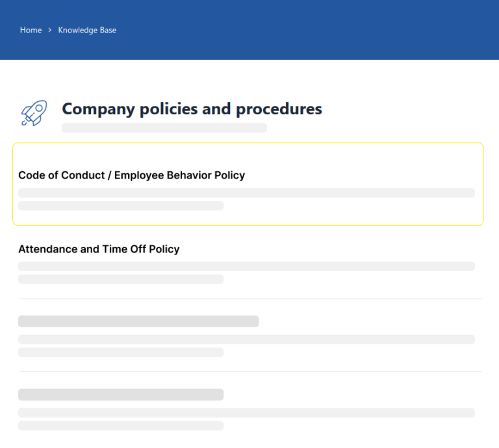499x448 pixels.
Task: Click the breadcrumb chevron separator after Home
Action: [x=50, y=30]
